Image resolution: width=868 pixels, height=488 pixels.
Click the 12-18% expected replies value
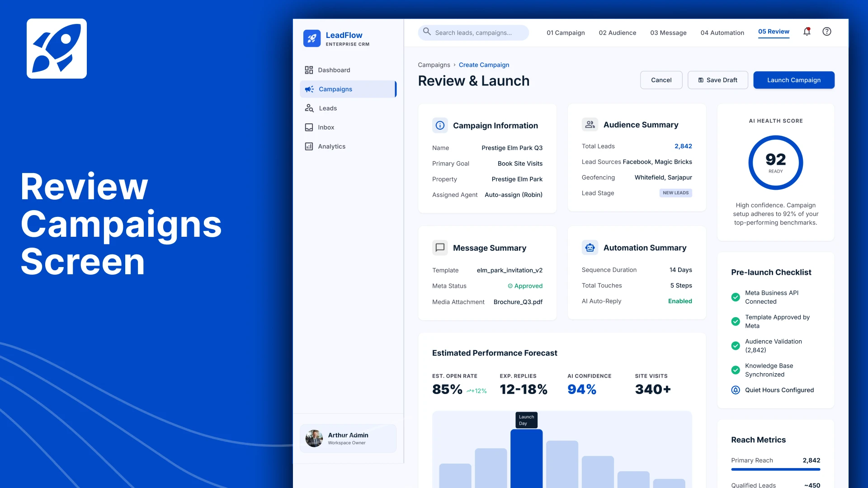coord(524,389)
